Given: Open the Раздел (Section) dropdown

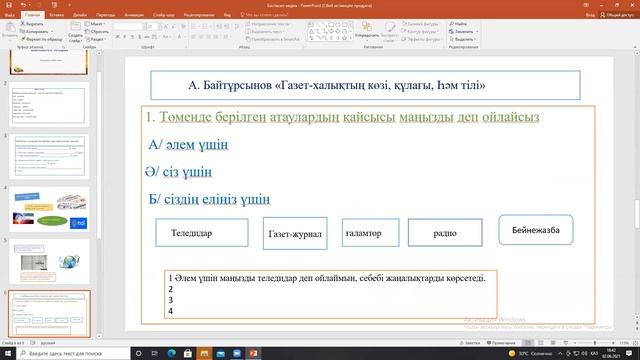Looking at the screenshot, I should click(96, 39).
